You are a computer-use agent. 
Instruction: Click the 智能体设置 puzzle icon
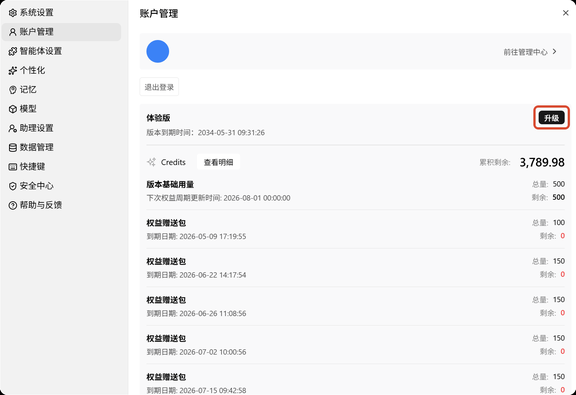pyautogui.click(x=12, y=51)
